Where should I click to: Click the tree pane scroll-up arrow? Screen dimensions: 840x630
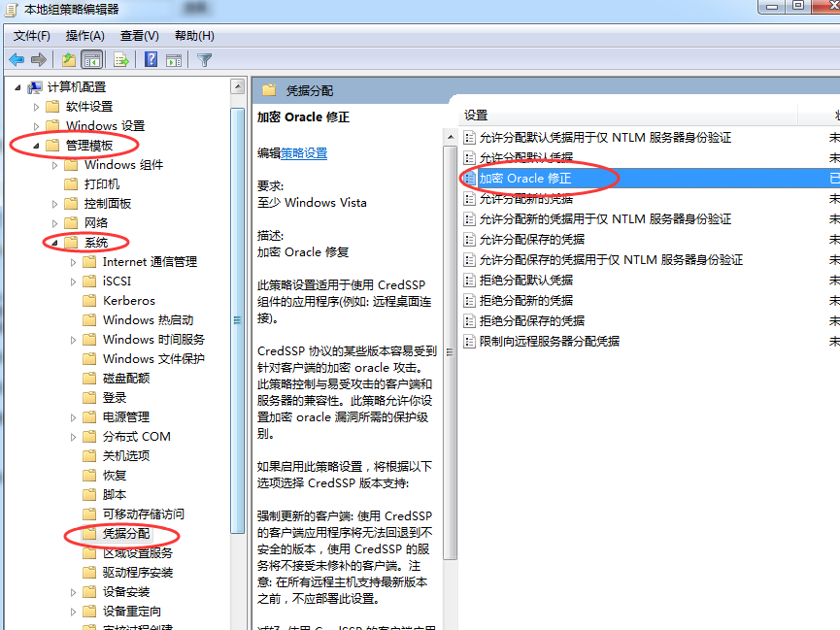click(x=238, y=86)
